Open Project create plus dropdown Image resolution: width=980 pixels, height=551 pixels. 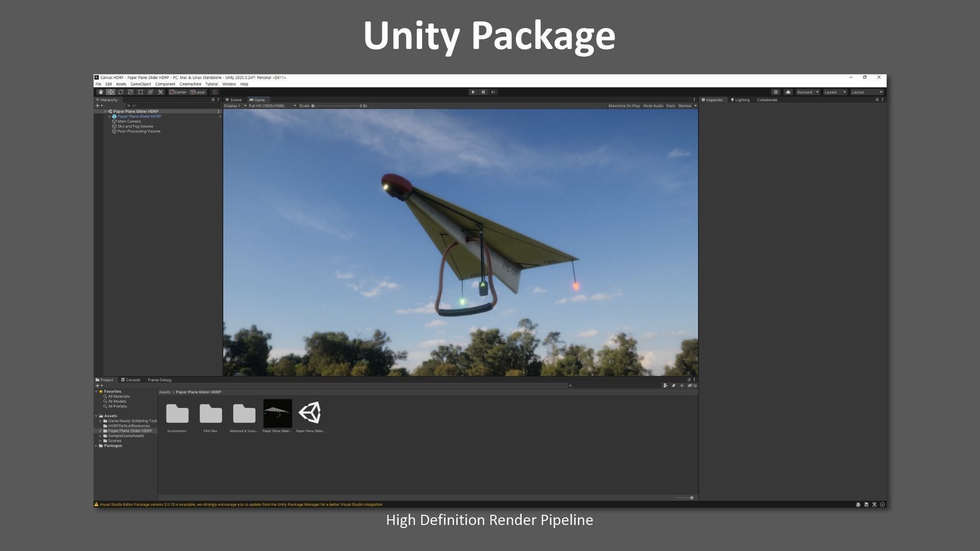(99, 386)
